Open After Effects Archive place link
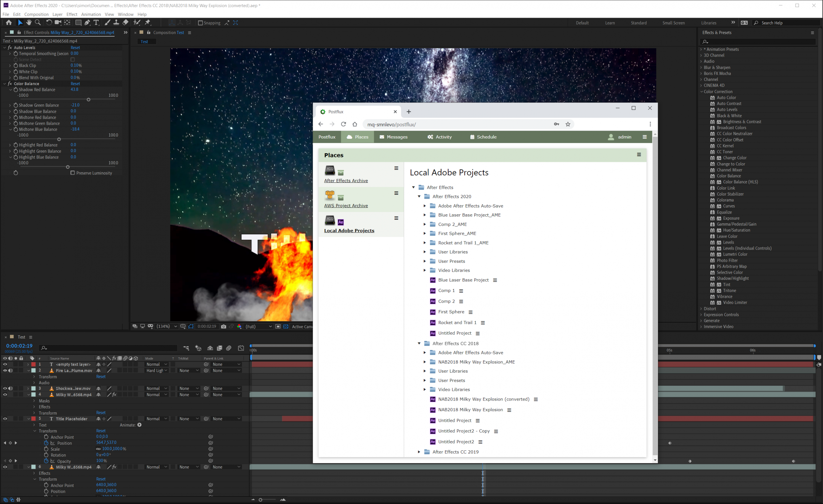The width and height of the screenshot is (823, 504). point(346,181)
